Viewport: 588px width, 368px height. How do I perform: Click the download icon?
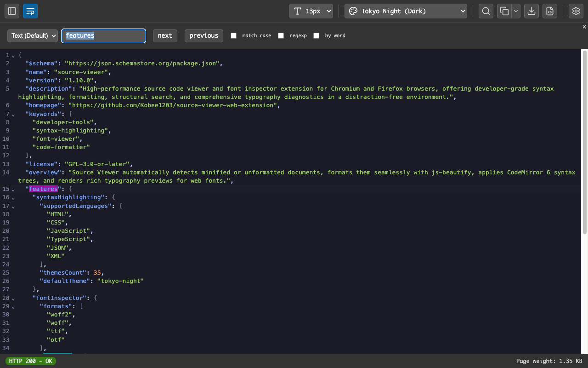(531, 11)
